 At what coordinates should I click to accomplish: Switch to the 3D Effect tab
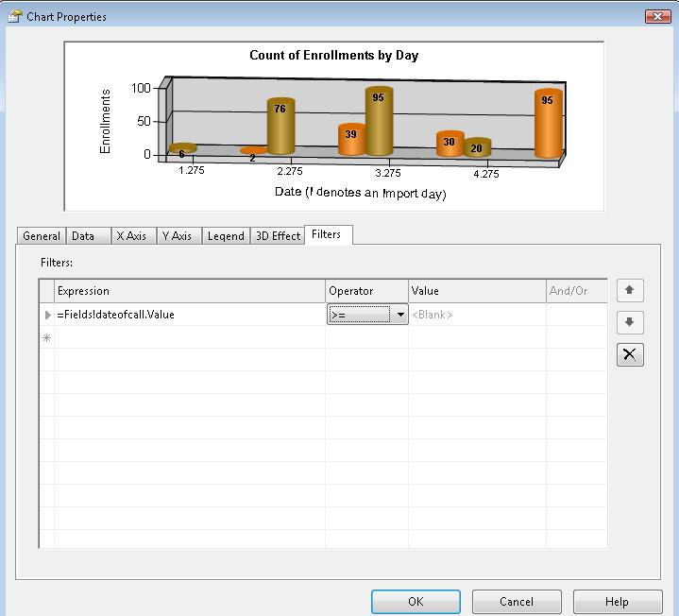278,236
